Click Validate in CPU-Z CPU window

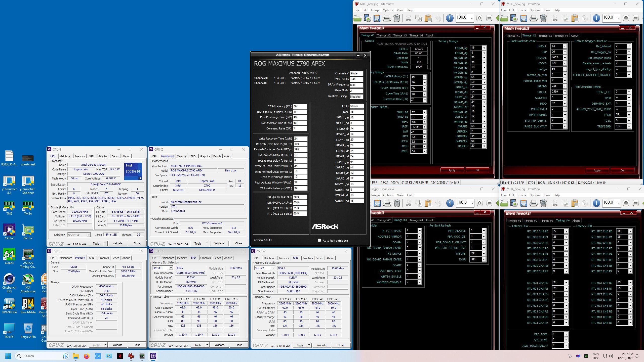pyautogui.click(x=117, y=243)
